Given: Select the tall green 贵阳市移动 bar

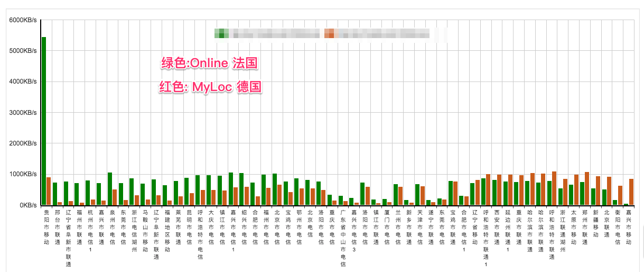Looking at the screenshot, I should pos(44,121).
